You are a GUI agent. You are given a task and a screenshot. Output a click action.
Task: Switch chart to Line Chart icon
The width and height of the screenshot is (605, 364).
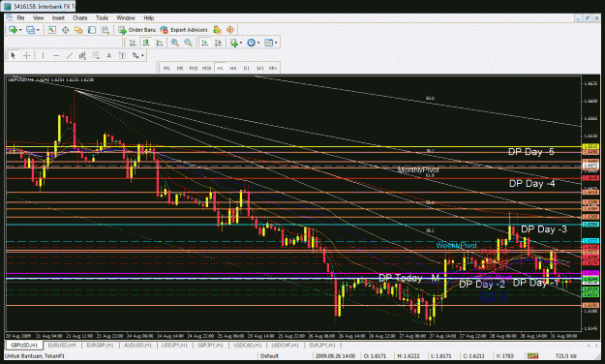click(x=159, y=43)
